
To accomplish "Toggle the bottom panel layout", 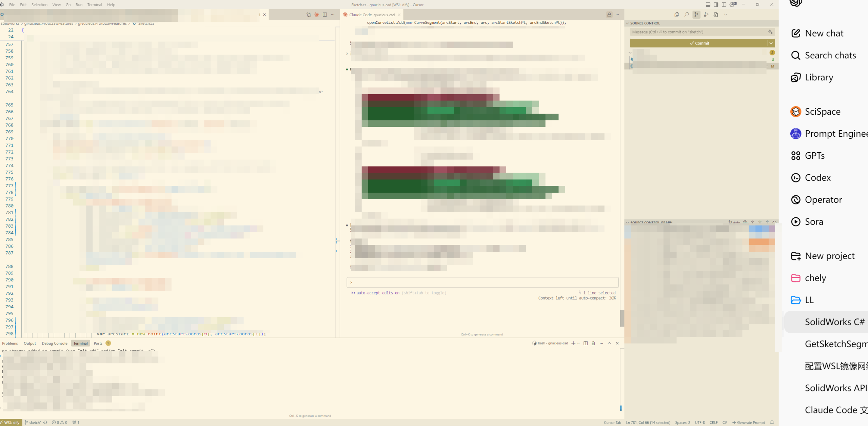I will 708,4.
